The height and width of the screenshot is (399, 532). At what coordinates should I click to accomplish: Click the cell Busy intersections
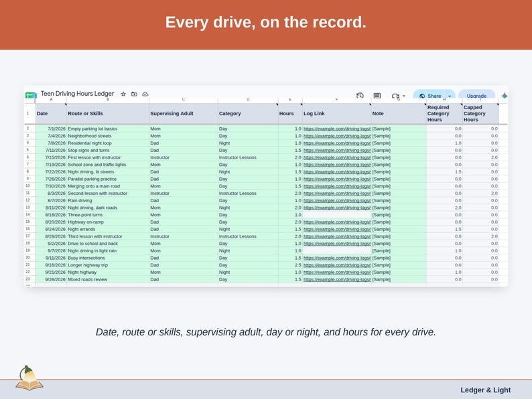click(108, 258)
